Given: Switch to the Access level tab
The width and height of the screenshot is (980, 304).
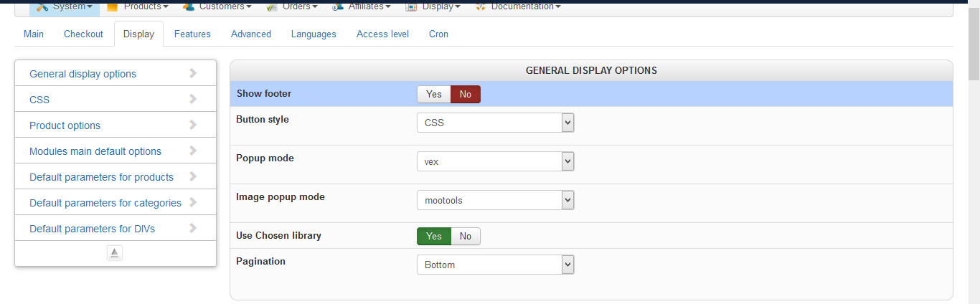Looking at the screenshot, I should (382, 34).
